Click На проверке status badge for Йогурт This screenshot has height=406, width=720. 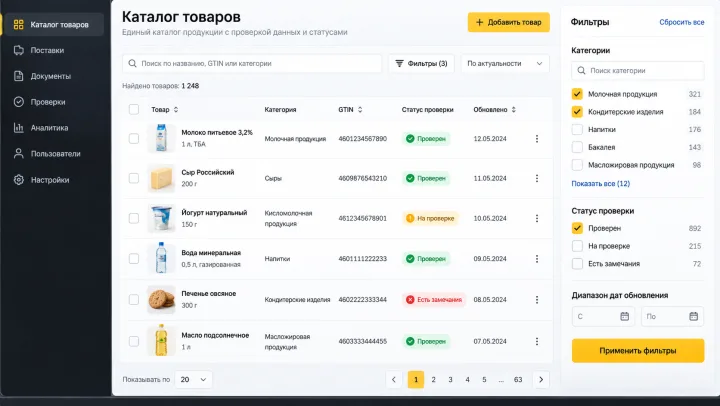(430, 218)
